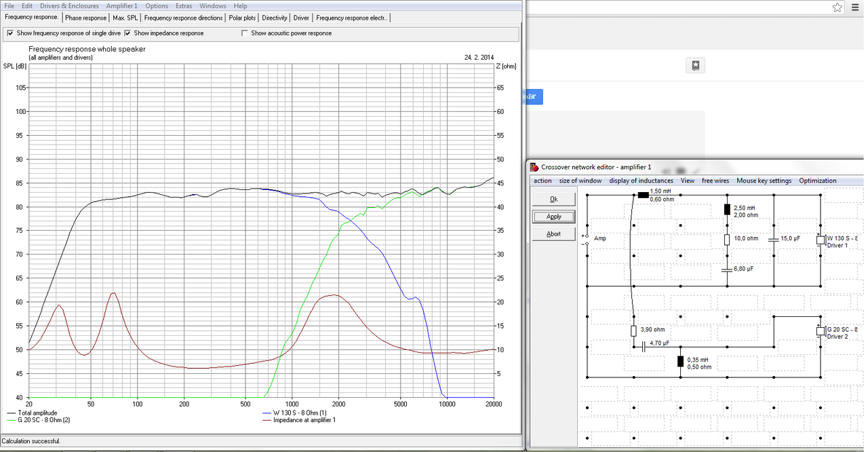This screenshot has width=868, height=452.
Task: Click the Ok button in crossover editor
Action: point(554,199)
